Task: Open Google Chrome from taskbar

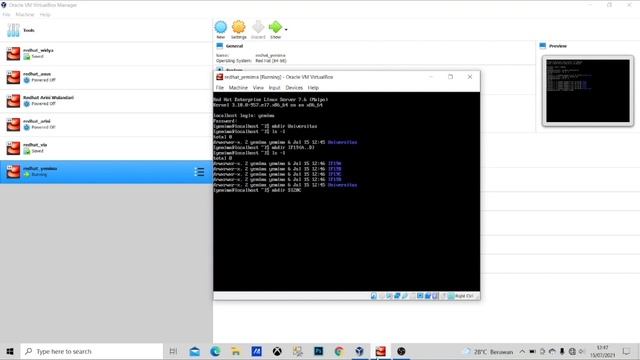Action: pyautogui.click(x=339, y=351)
